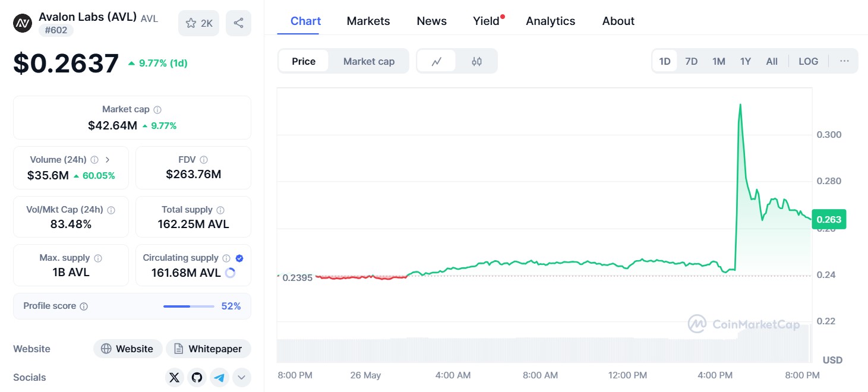The image size is (868, 392).
Task: Click the star watchlist icon
Action: 191,23
